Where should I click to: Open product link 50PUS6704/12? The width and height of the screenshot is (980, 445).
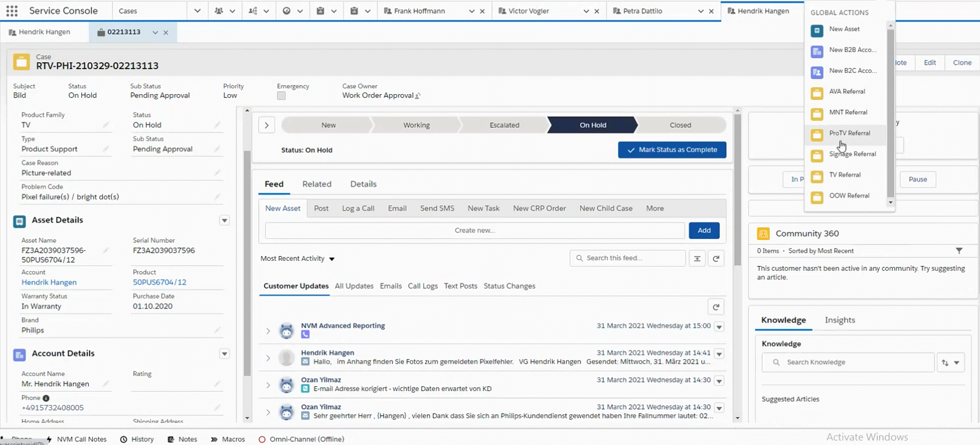(x=160, y=282)
